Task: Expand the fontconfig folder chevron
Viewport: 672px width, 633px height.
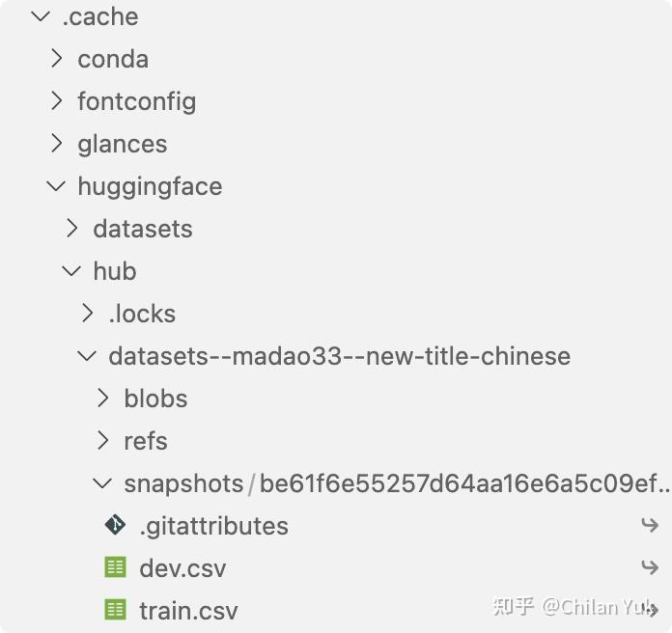Action: [56, 101]
